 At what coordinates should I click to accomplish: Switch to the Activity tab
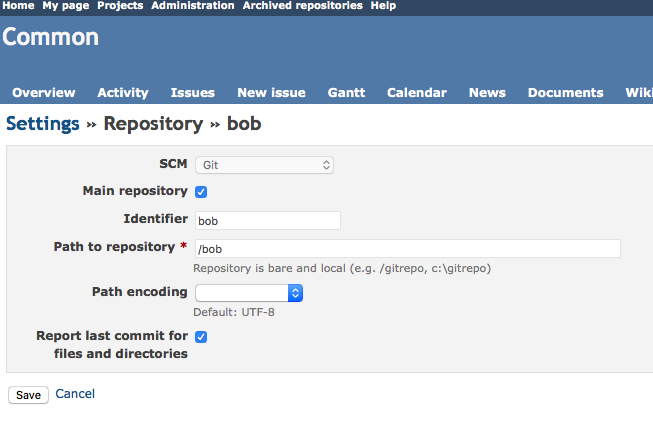click(x=123, y=92)
